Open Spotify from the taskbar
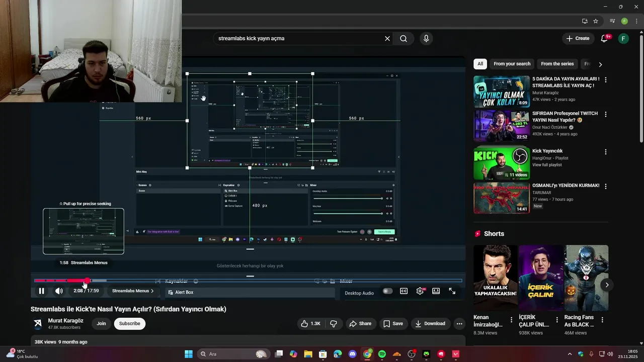This screenshot has height=362, width=644. point(382,354)
